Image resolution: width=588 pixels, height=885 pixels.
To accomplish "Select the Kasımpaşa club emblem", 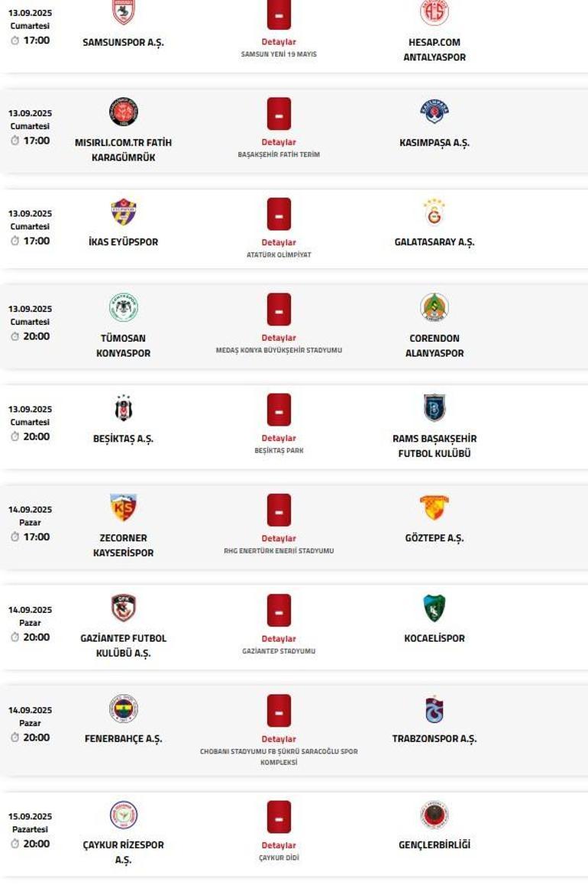I will [434, 112].
